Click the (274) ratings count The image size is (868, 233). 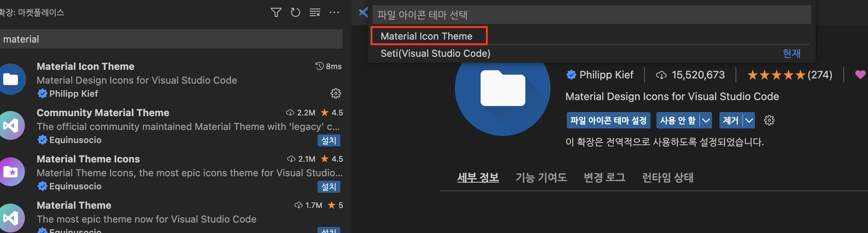(x=820, y=75)
